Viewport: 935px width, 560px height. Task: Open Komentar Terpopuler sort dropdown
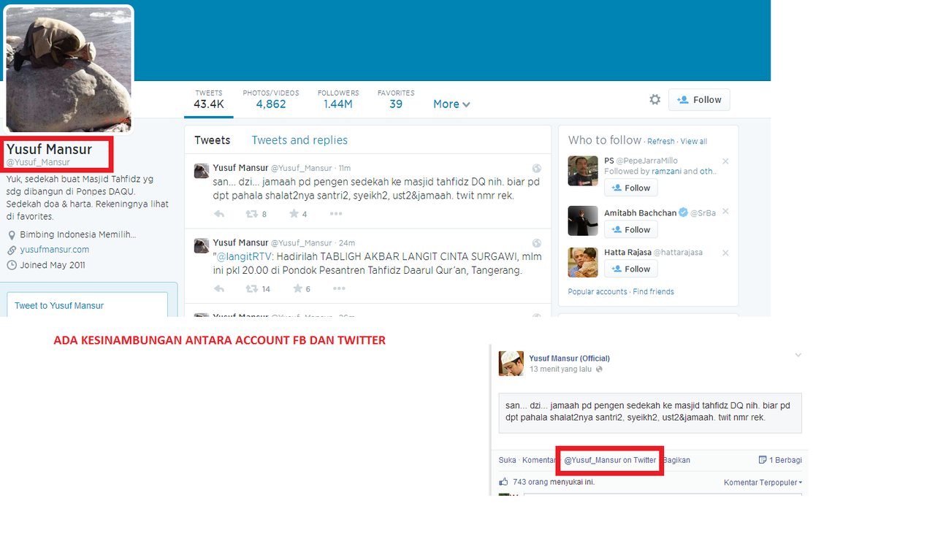[x=763, y=483]
